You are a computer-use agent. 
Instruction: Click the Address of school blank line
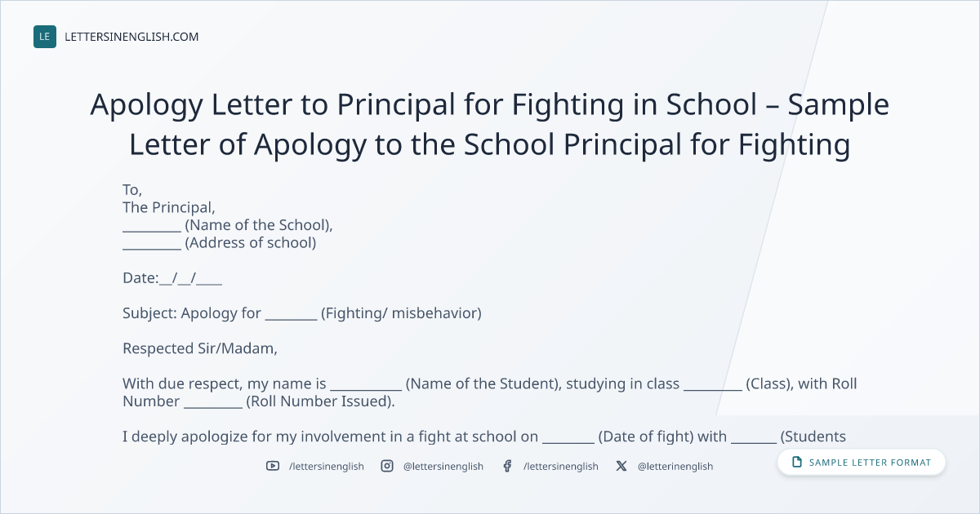(152, 243)
